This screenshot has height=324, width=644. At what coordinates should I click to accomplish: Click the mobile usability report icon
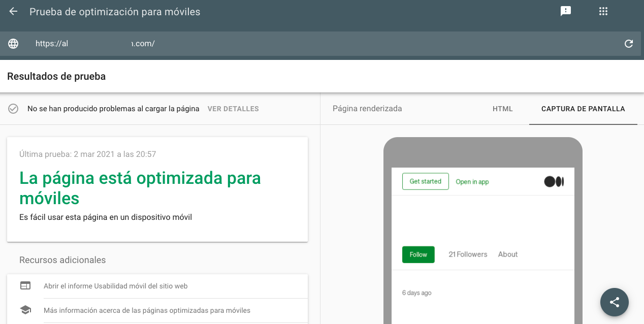(25, 285)
